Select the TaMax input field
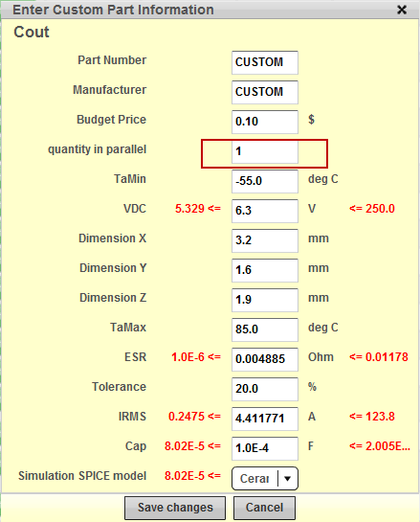This screenshot has height=522, width=420. click(x=265, y=329)
